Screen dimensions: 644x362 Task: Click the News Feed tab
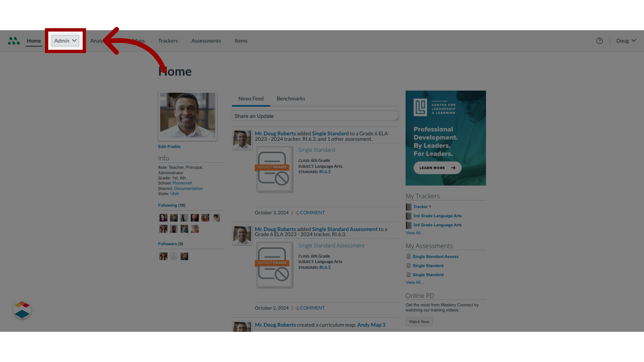[251, 99]
